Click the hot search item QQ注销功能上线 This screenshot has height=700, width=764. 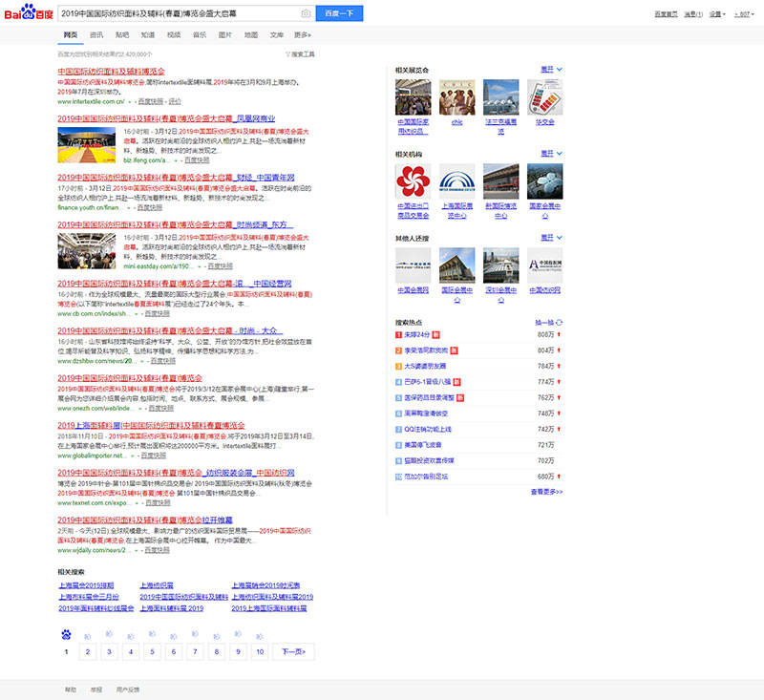pyautogui.click(x=428, y=430)
